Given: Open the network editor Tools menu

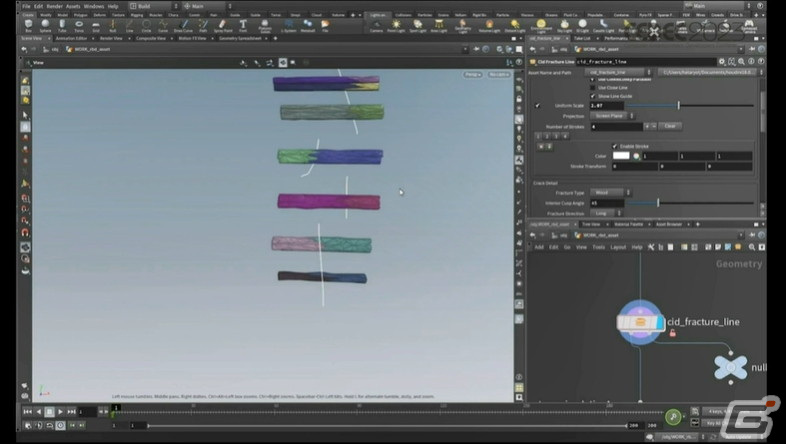Looking at the screenshot, I should coord(599,247).
